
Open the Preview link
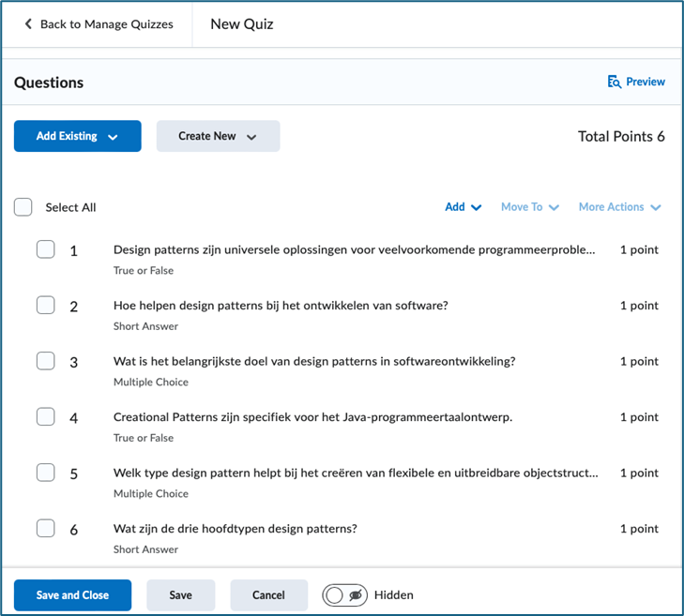pos(645,83)
